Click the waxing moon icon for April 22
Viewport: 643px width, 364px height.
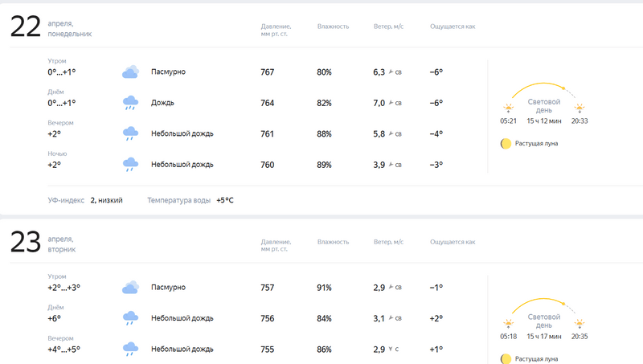pyautogui.click(x=506, y=144)
